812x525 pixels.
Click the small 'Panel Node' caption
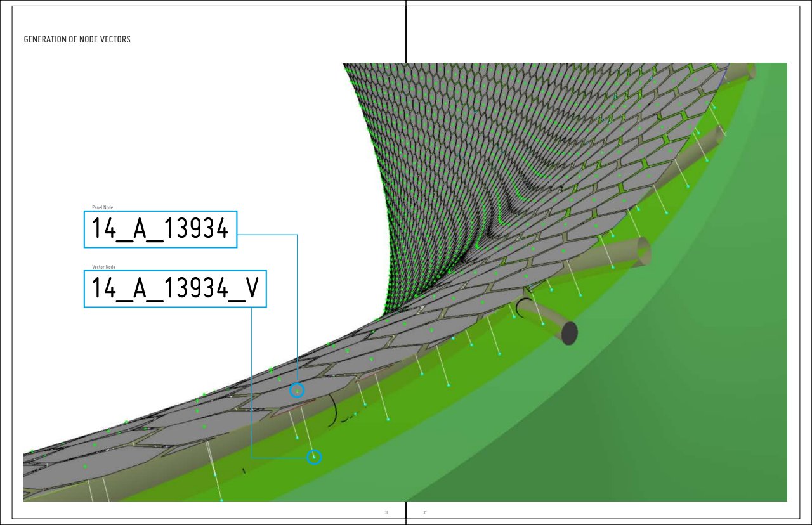coord(103,207)
